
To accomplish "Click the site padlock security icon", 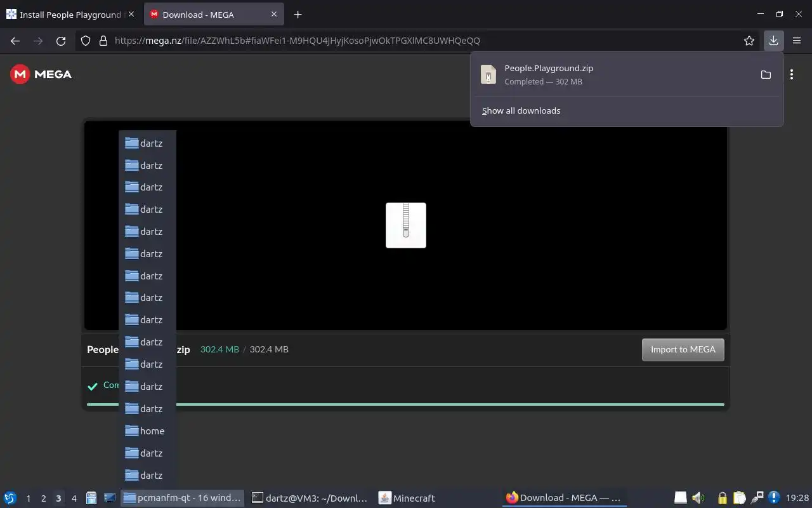I will point(103,41).
